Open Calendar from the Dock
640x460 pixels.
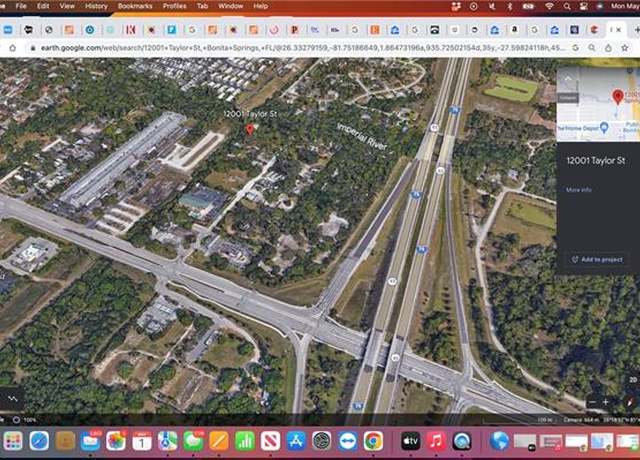[x=142, y=442]
